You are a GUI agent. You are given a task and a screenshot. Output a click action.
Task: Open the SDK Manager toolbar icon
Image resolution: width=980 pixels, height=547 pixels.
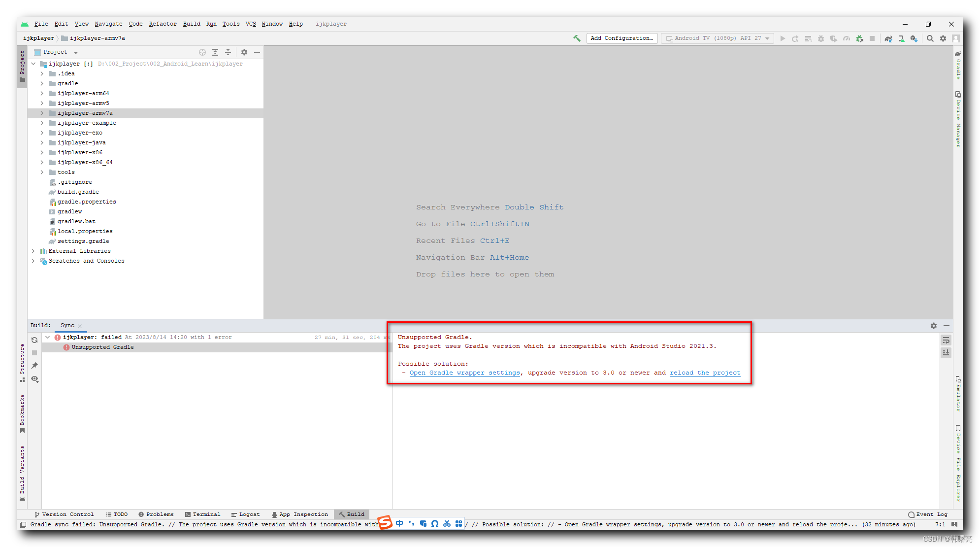click(x=914, y=38)
